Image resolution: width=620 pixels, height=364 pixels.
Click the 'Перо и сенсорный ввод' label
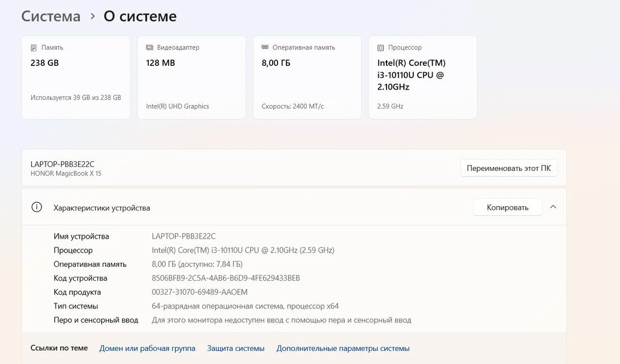pos(96,320)
